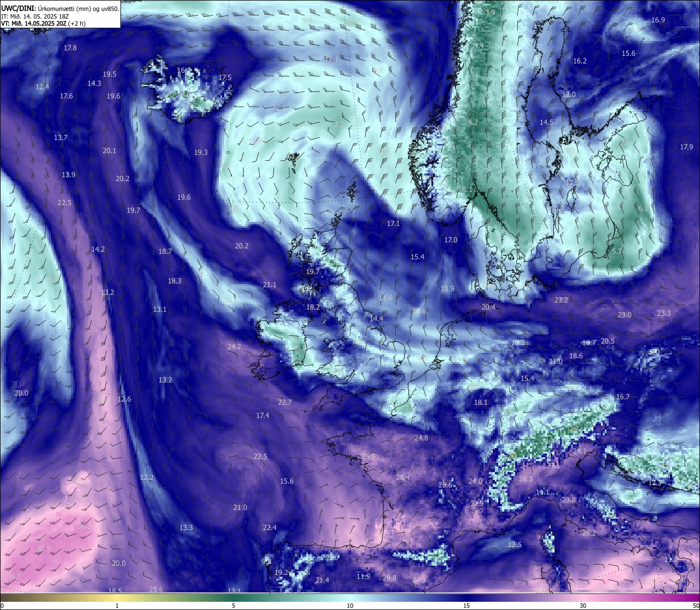The width and height of the screenshot is (700, 610).
Task: Click the 26.4 value over France
Action: pos(402,478)
